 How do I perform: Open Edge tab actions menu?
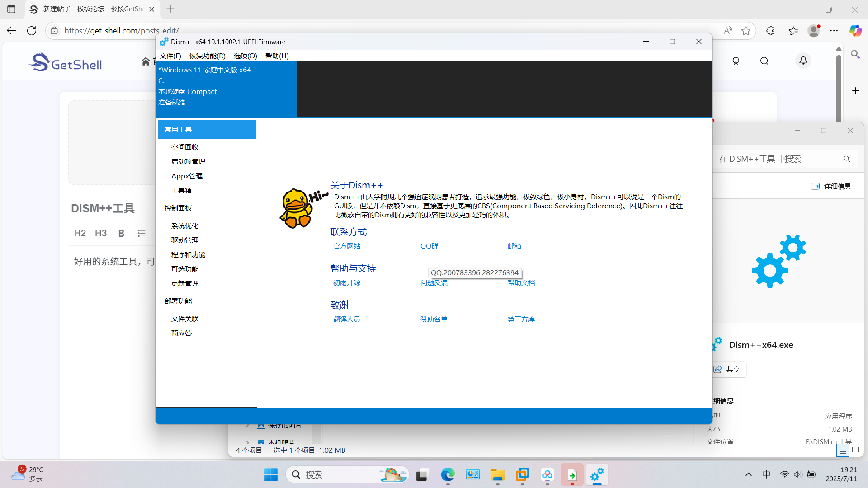[11, 9]
